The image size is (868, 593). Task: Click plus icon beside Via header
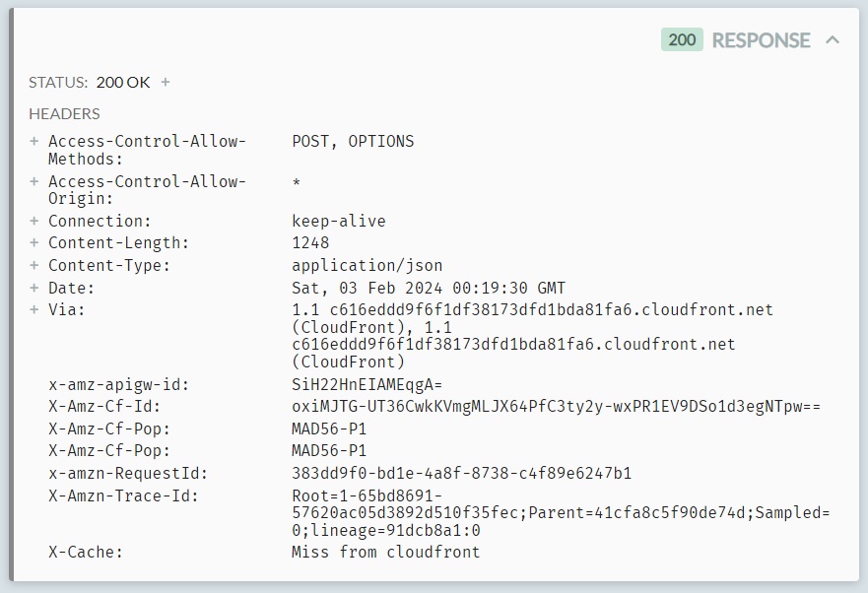(x=34, y=309)
